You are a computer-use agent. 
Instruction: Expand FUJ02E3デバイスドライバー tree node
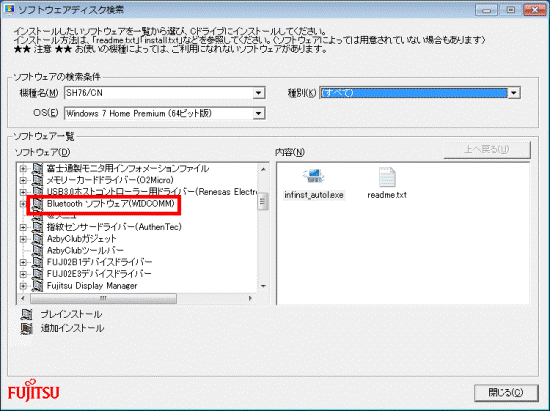click(23, 274)
